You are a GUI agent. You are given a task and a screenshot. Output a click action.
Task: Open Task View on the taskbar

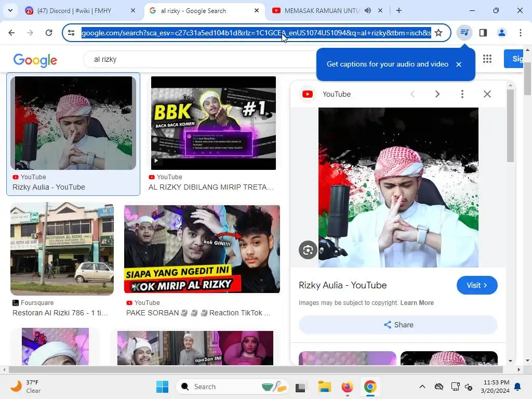(x=300, y=387)
